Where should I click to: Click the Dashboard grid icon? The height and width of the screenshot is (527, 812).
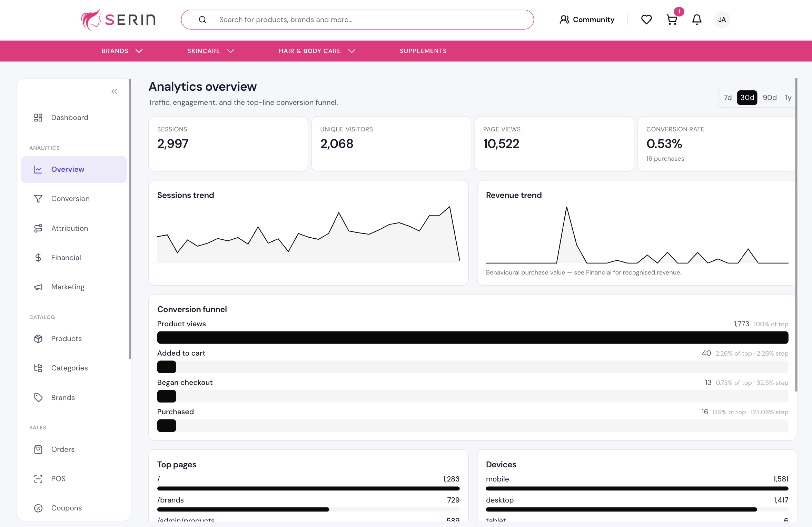[x=38, y=118]
